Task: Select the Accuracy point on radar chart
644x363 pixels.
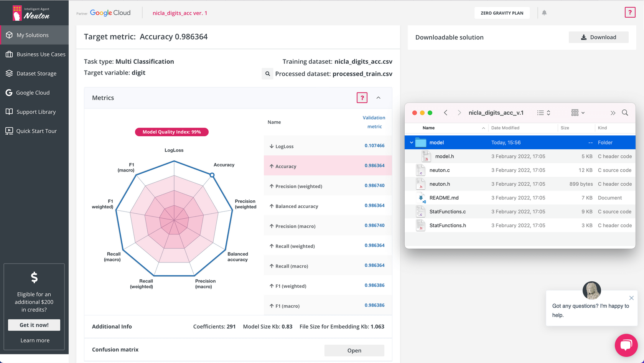Action: coord(212,175)
